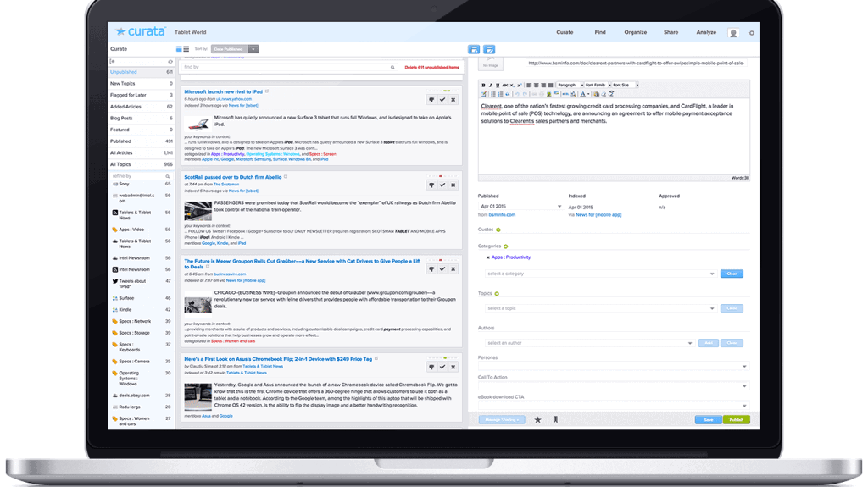Select the Published filter in sidebar
868x487 pixels.
coord(142,141)
